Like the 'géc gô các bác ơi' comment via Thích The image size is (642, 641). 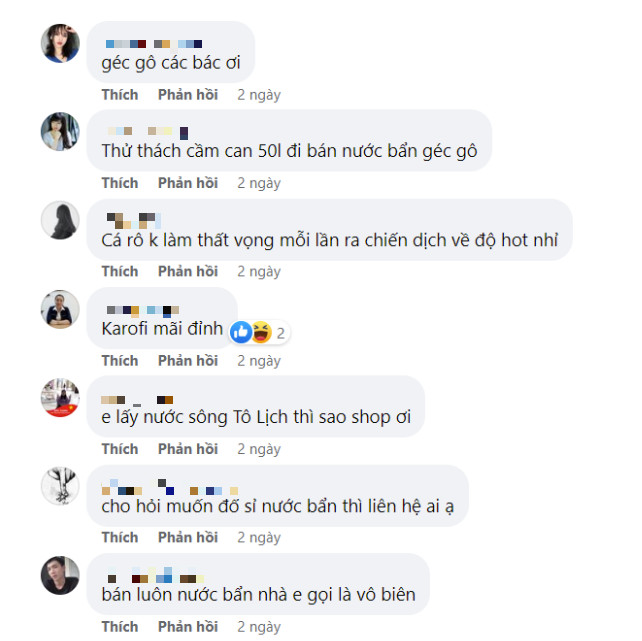coord(120,95)
